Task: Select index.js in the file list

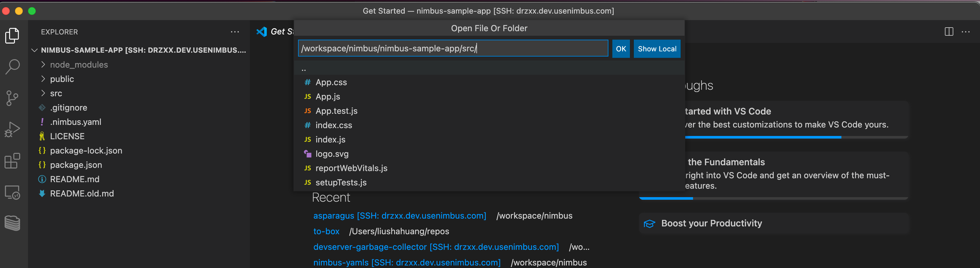Action: pyautogui.click(x=489, y=140)
